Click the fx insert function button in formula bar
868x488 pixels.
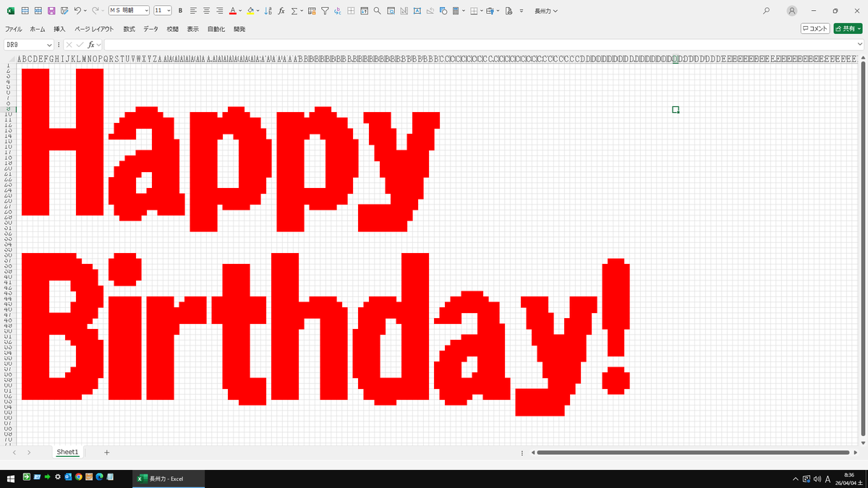tap(91, 45)
